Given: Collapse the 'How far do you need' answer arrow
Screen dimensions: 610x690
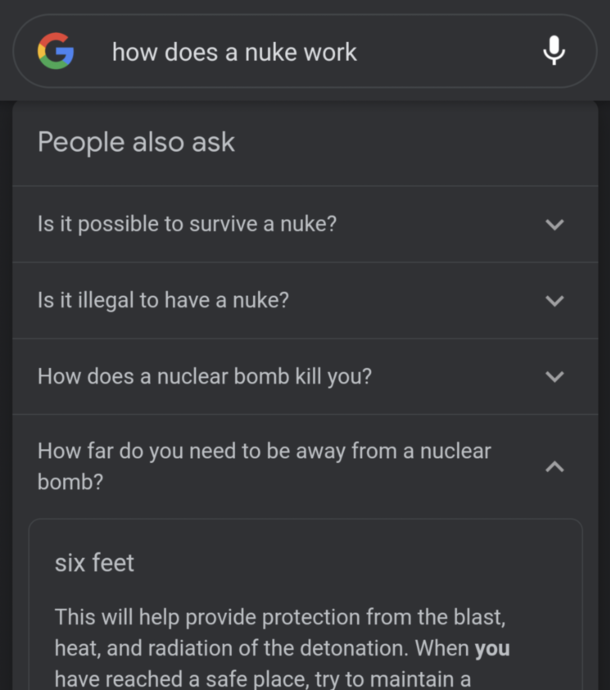Looking at the screenshot, I should pos(555,466).
